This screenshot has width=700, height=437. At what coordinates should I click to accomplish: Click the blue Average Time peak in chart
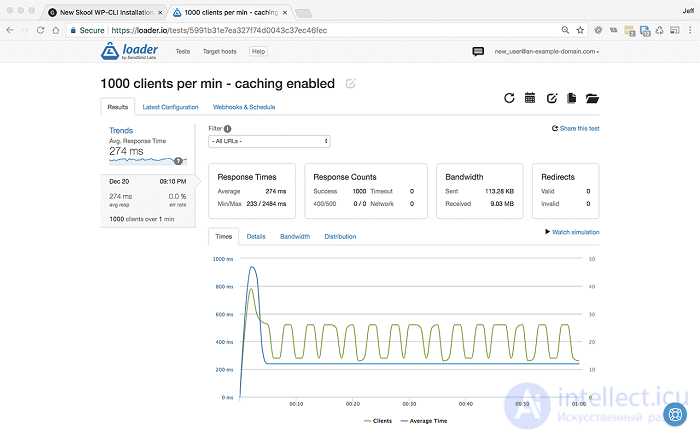click(x=252, y=267)
